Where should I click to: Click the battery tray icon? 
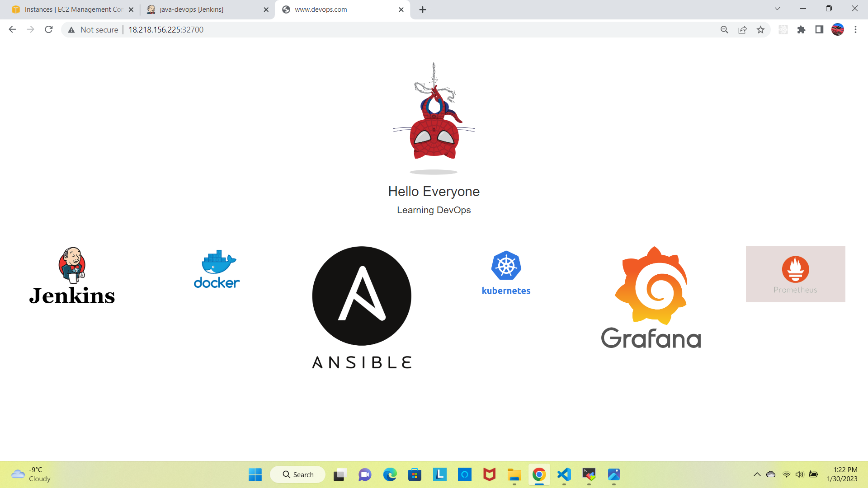(x=814, y=474)
